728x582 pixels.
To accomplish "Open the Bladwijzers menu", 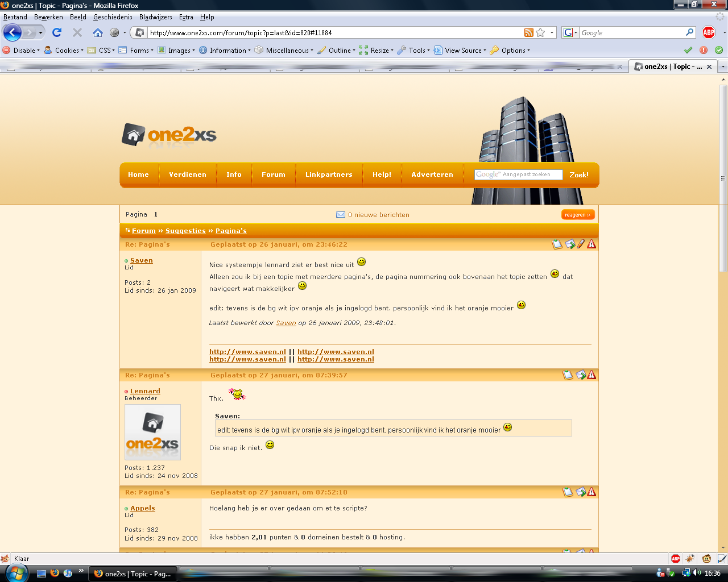I will coord(155,17).
